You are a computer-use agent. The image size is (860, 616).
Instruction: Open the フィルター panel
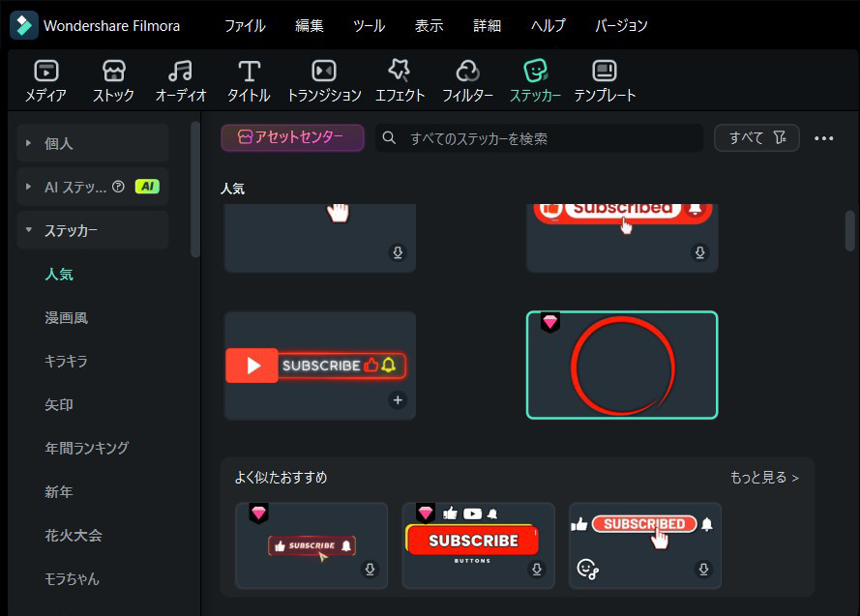468,79
